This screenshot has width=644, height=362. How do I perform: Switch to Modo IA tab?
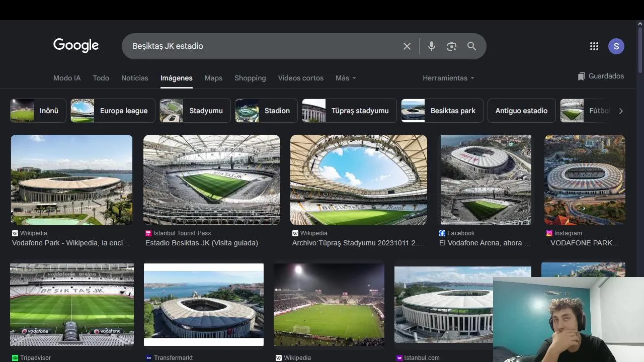(x=67, y=78)
